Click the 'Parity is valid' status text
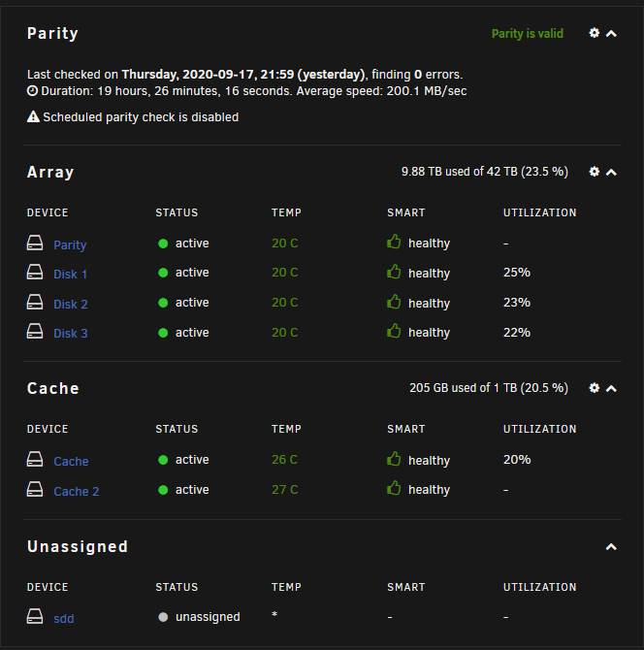Screen dimensions: 644x650 coord(528,34)
